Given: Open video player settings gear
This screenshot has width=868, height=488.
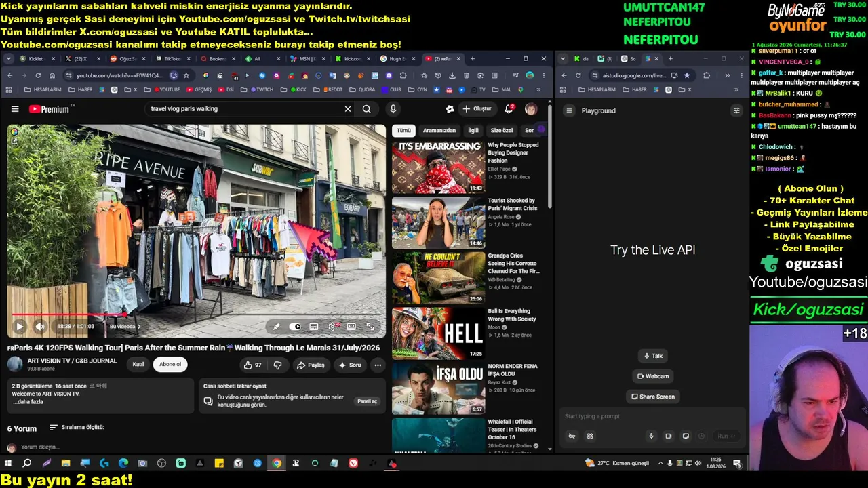Looking at the screenshot, I should (333, 327).
